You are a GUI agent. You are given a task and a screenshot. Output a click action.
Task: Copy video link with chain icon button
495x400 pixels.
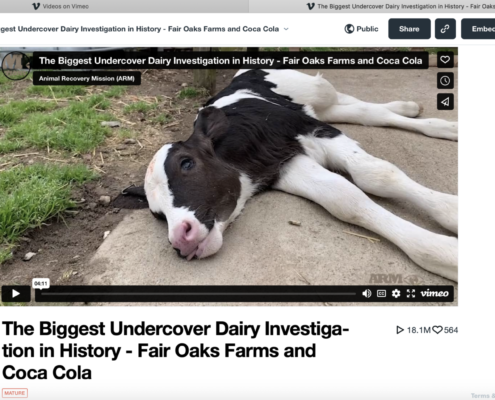tap(445, 29)
